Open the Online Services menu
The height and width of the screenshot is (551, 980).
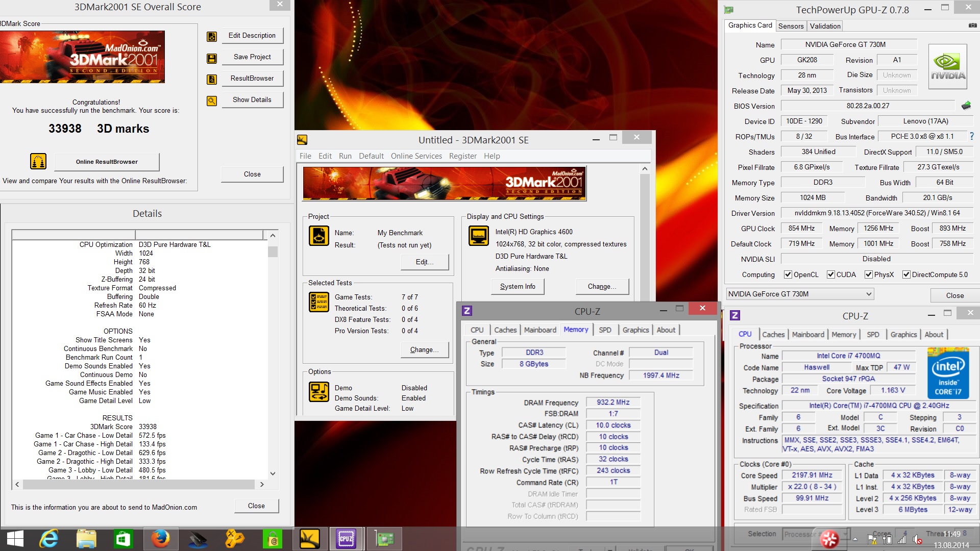coord(416,156)
